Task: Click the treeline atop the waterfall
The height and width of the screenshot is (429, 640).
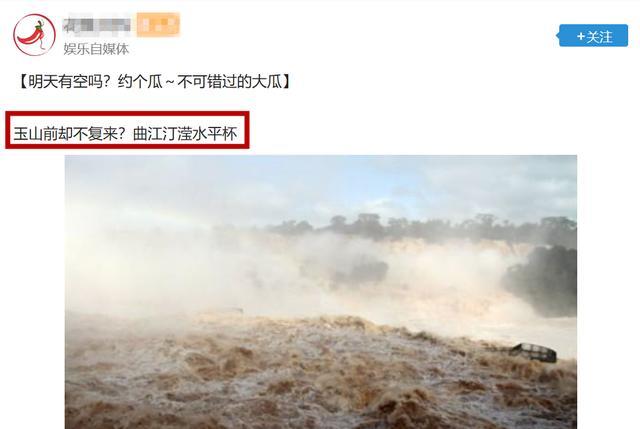Action: pyautogui.click(x=420, y=228)
